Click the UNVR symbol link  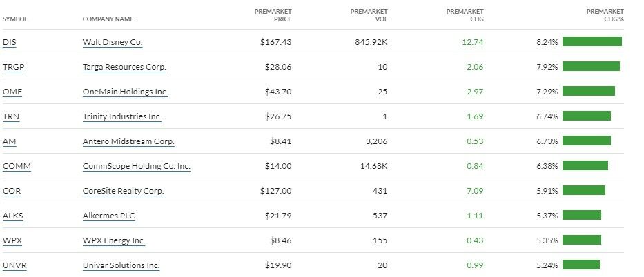14,265
